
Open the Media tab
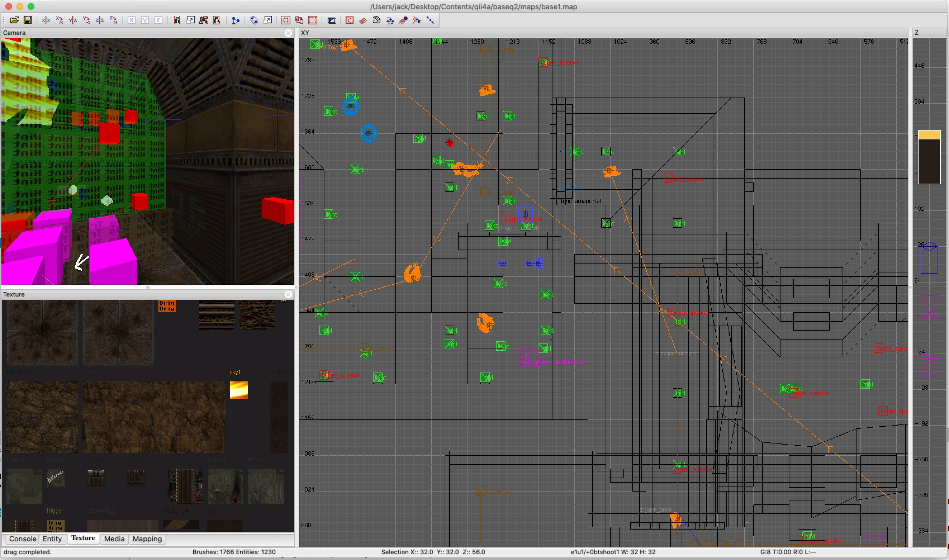114,538
